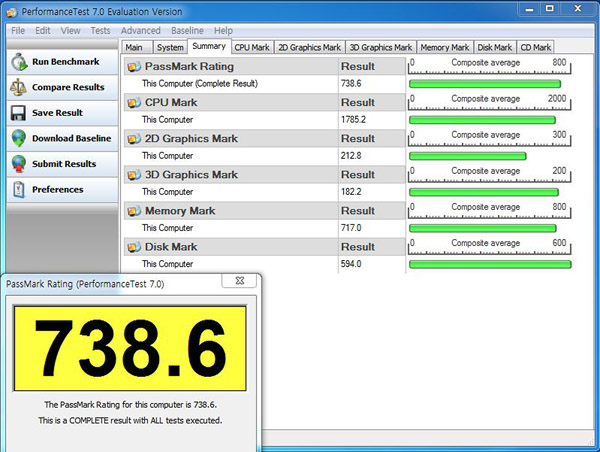Image resolution: width=600 pixels, height=452 pixels.
Task: Click the CPU Mark result value 1785.2
Action: 353,120
